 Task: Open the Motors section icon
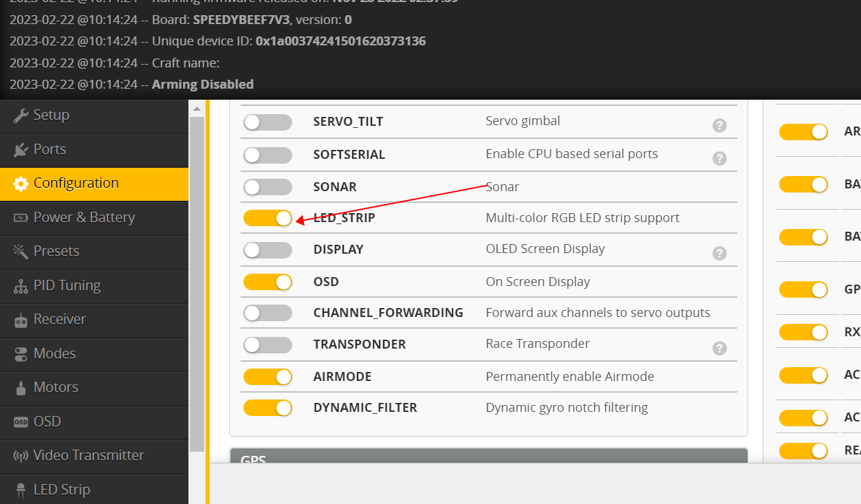click(x=21, y=387)
